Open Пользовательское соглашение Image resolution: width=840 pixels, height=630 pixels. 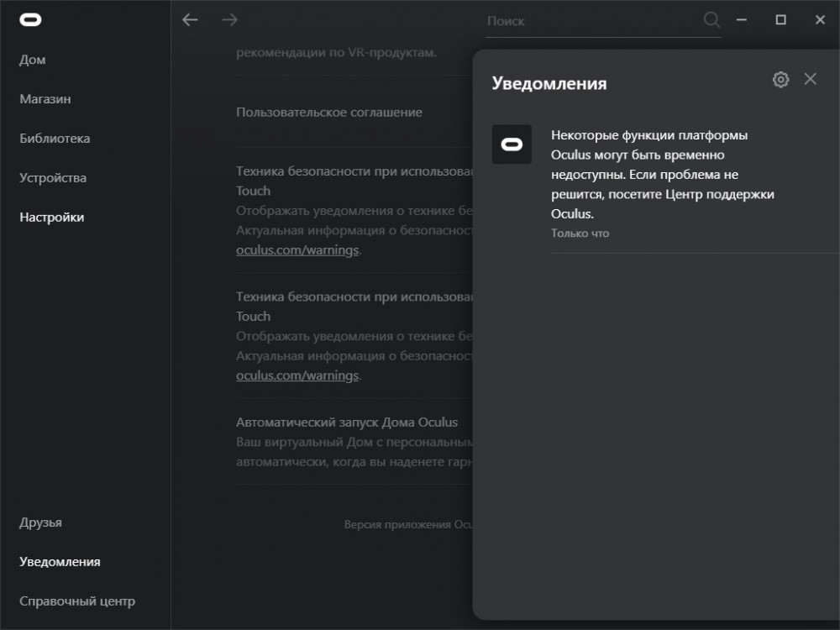click(x=329, y=112)
